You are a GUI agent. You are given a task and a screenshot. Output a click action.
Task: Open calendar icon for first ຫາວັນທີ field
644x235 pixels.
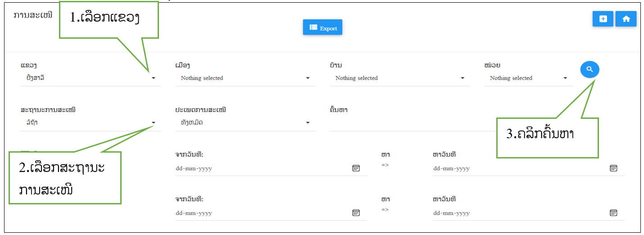pos(613,168)
